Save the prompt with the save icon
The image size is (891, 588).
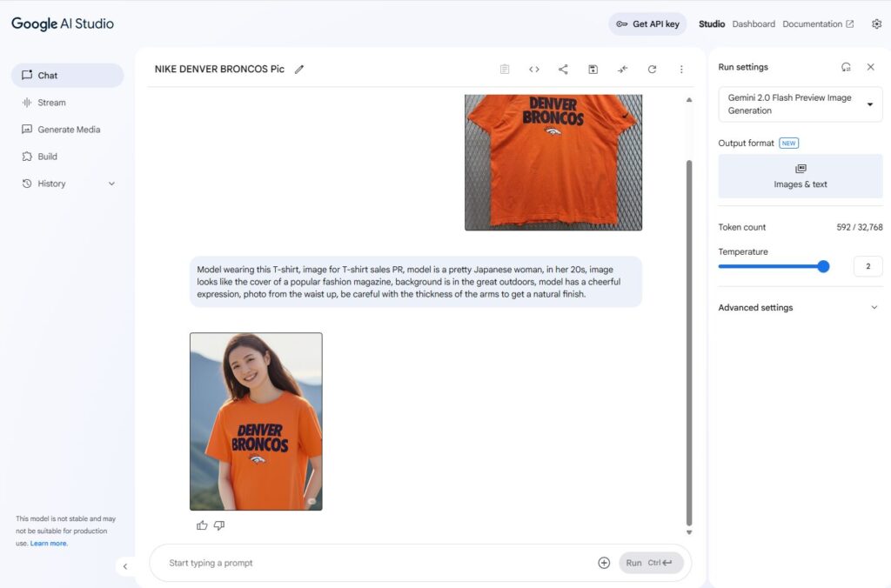(x=593, y=70)
